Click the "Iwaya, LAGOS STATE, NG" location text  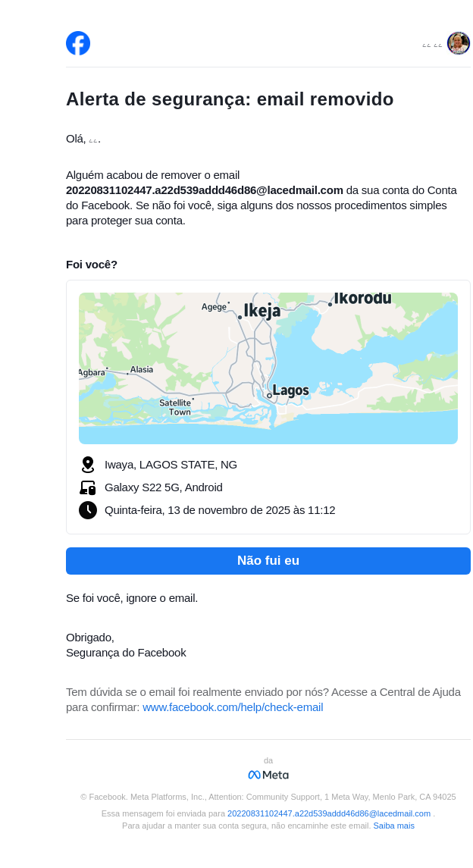coord(171,465)
